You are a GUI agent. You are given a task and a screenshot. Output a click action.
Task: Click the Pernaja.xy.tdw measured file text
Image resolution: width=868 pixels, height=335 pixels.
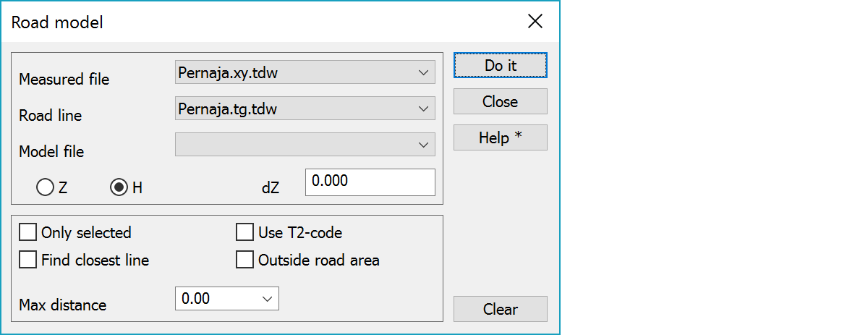[x=231, y=72]
